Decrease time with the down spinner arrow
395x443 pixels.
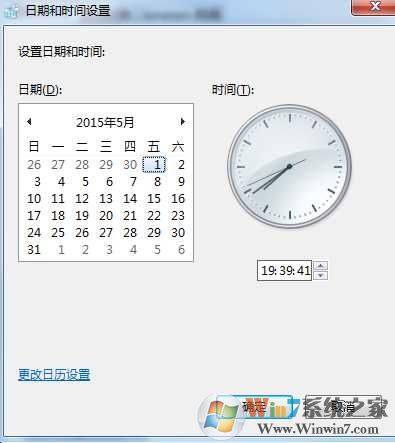pos(321,275)
